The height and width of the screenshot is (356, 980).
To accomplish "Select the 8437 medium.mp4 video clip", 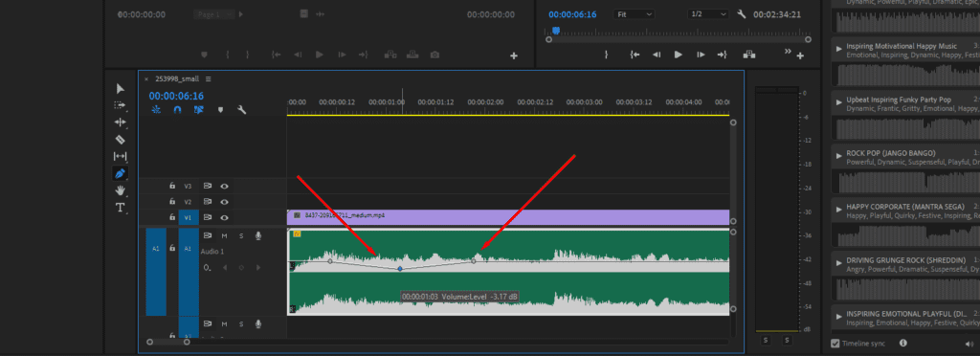I will tap(508, 216).
